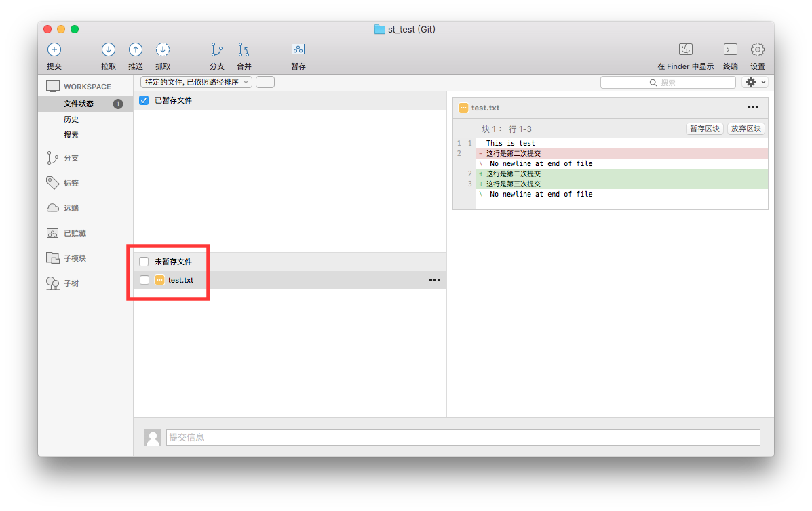
Task: Click the file icon in diff header
Action: [463, 108]
